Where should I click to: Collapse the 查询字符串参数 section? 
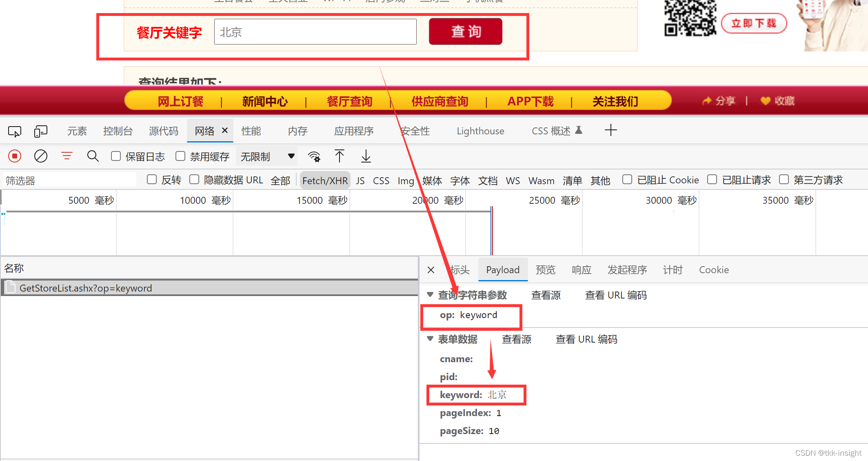click(x=430, y=294)
